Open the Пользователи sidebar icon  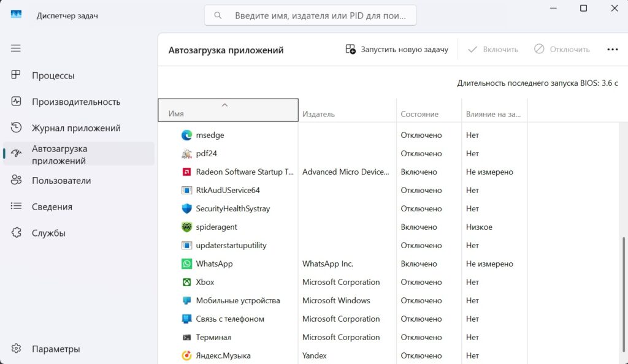point(16,180)
